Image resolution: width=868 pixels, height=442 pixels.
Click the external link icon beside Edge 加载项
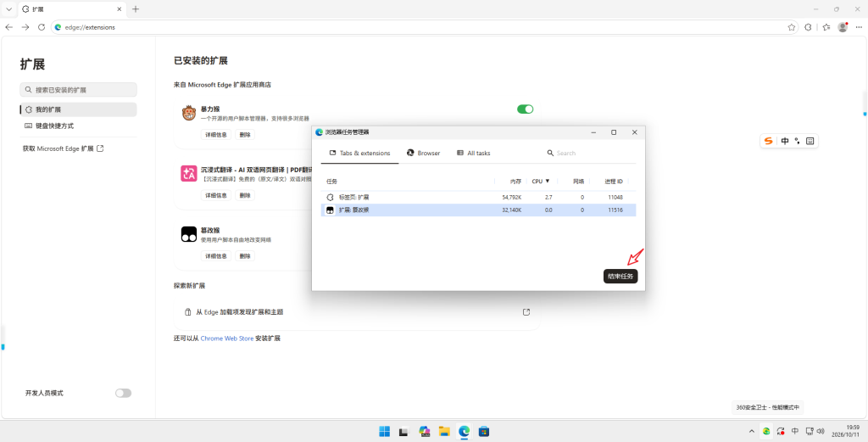point(526,312)
